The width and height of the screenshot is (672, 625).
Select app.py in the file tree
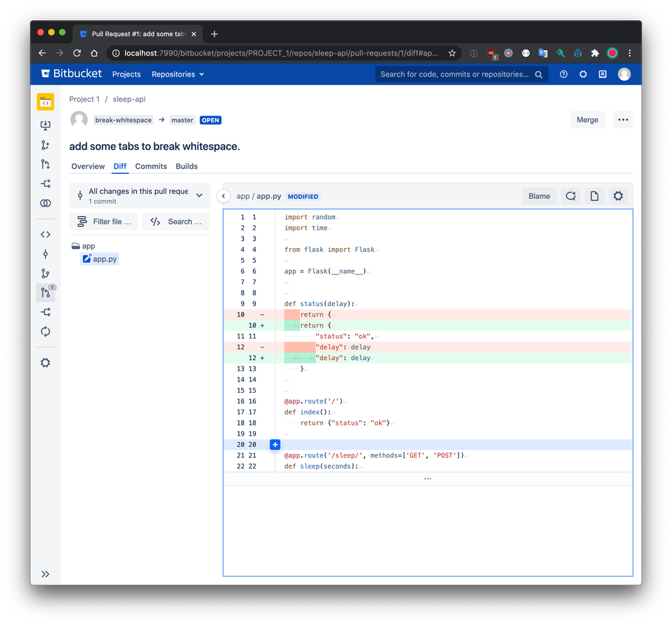click(x=99, y=259)
